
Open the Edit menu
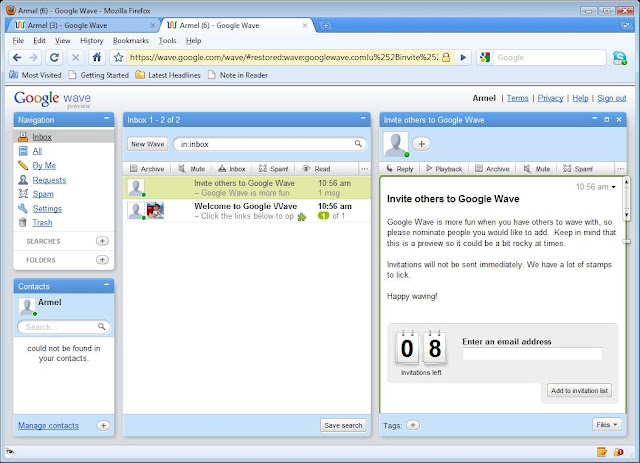[x=39, y=40]
